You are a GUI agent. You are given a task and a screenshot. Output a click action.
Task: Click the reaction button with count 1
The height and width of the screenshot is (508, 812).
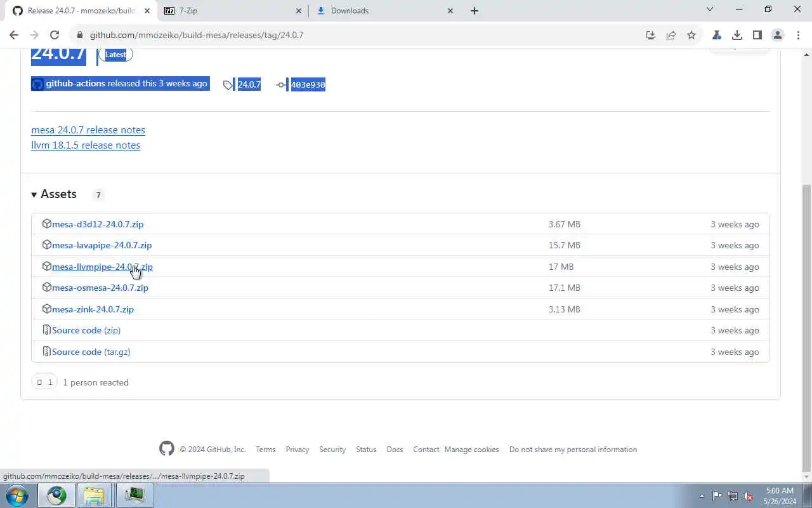[44, 382]
